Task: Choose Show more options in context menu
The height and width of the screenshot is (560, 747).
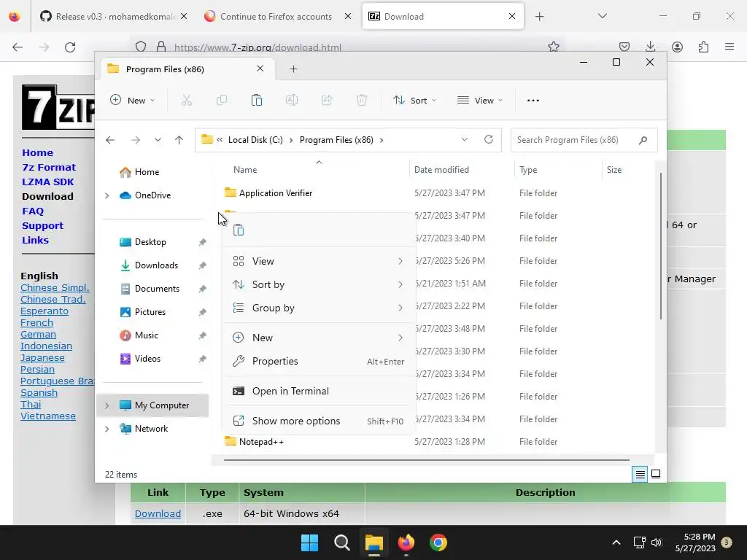Action: coord(318,421)
